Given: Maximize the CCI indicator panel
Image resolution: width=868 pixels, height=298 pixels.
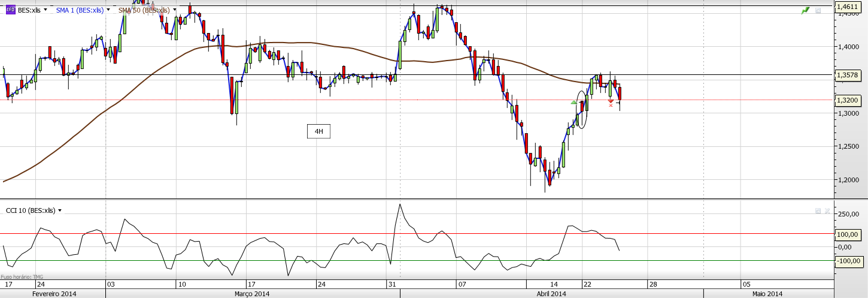Looking at the screenshot, I should (818, 211).
